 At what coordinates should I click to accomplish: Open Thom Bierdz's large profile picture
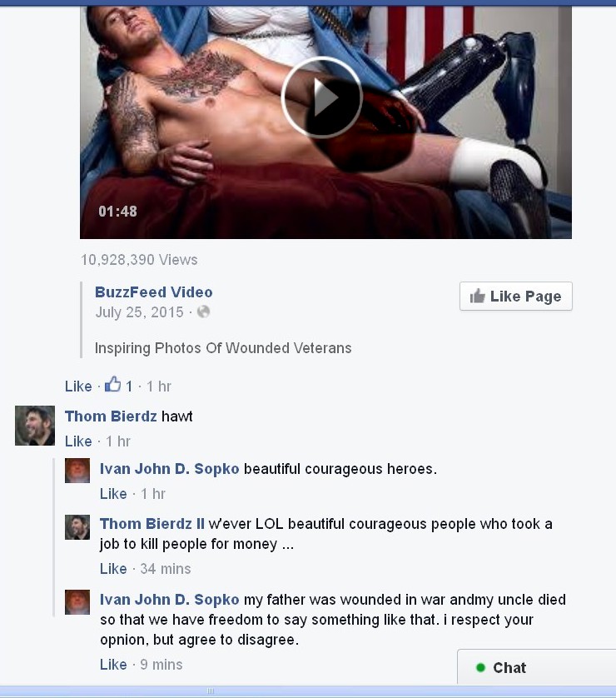(x=35, y=425)
